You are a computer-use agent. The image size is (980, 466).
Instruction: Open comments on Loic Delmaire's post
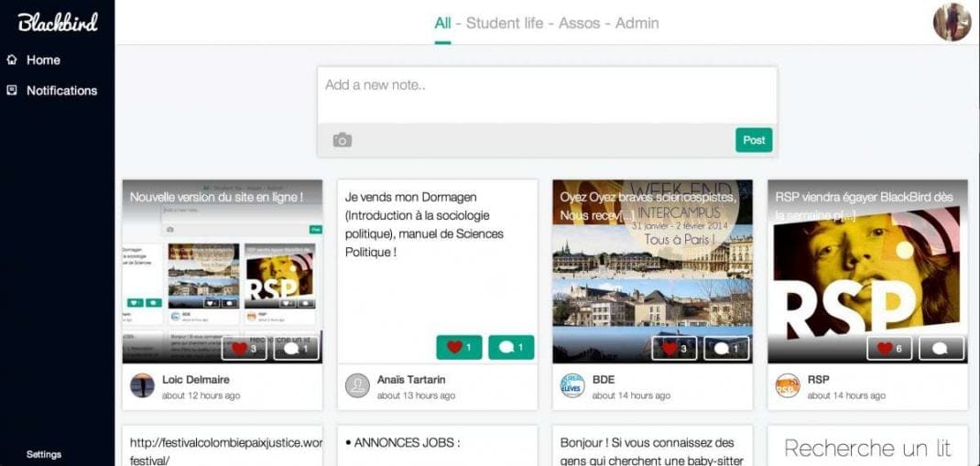[297, 349]
